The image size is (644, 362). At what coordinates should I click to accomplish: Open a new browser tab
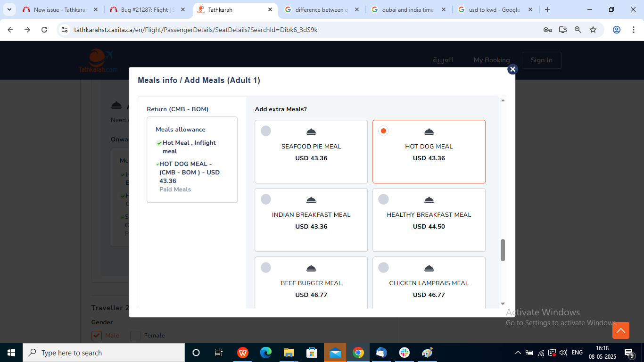547,9
